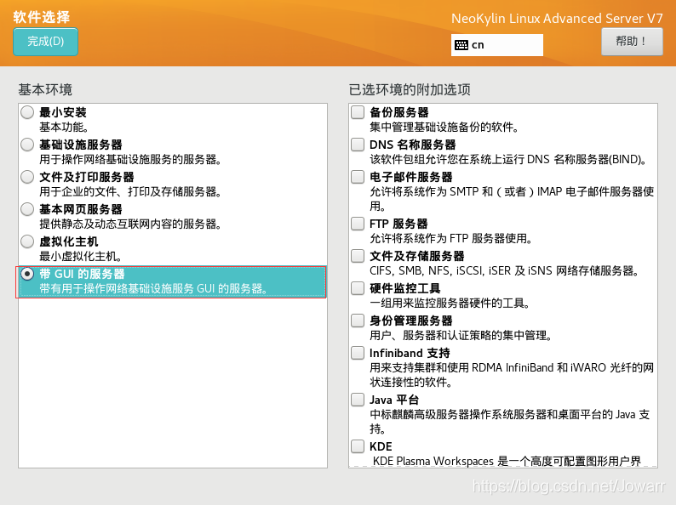Click text 提供静态及动态互联网内容的服务器。
This screenshot has height=505, width=676.
130,224
